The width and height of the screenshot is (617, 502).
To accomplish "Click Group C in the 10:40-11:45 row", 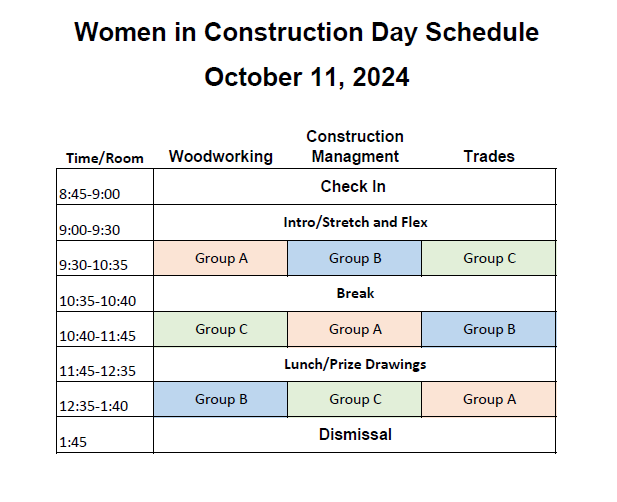I will click(x=221, y=329).
